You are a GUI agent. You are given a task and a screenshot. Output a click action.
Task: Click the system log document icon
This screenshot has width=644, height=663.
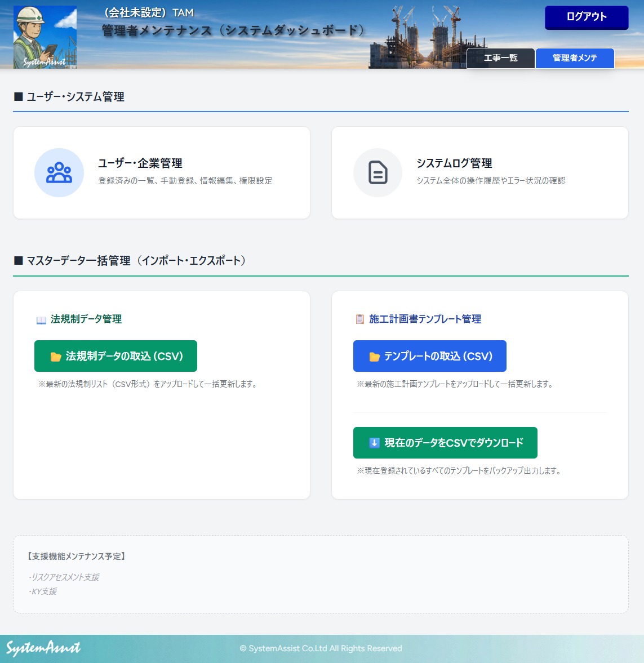point(377,172)
